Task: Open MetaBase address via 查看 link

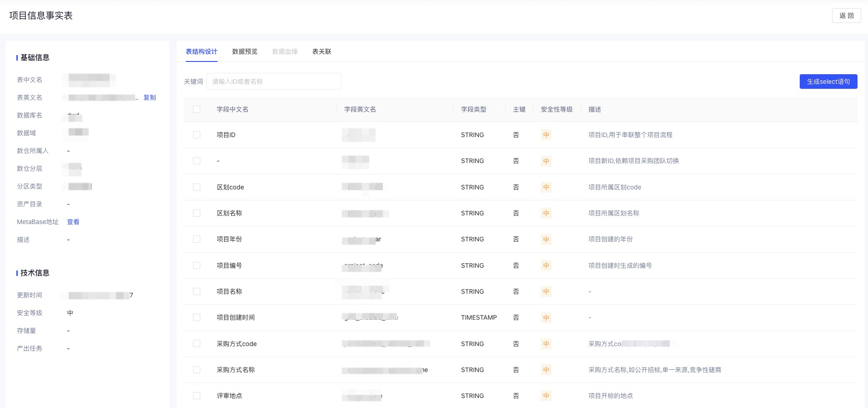Action: [x=73, y=222]
